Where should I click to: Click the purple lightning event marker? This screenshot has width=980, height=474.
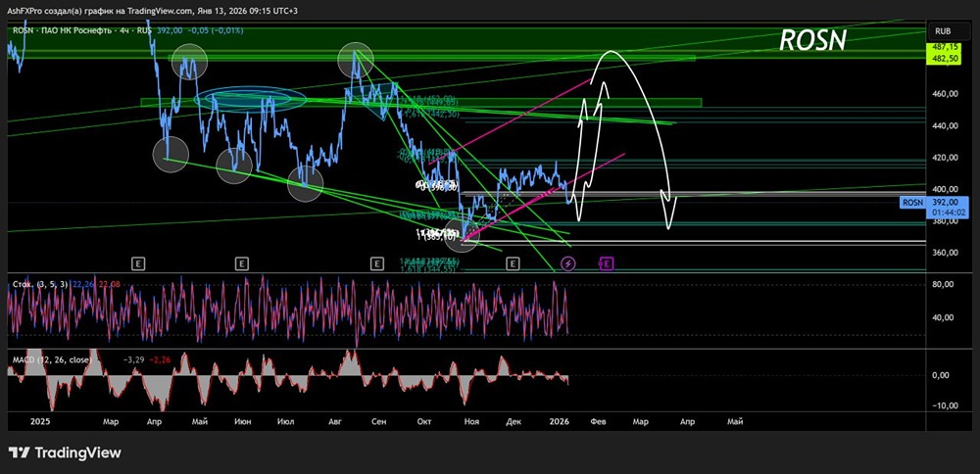567,264
